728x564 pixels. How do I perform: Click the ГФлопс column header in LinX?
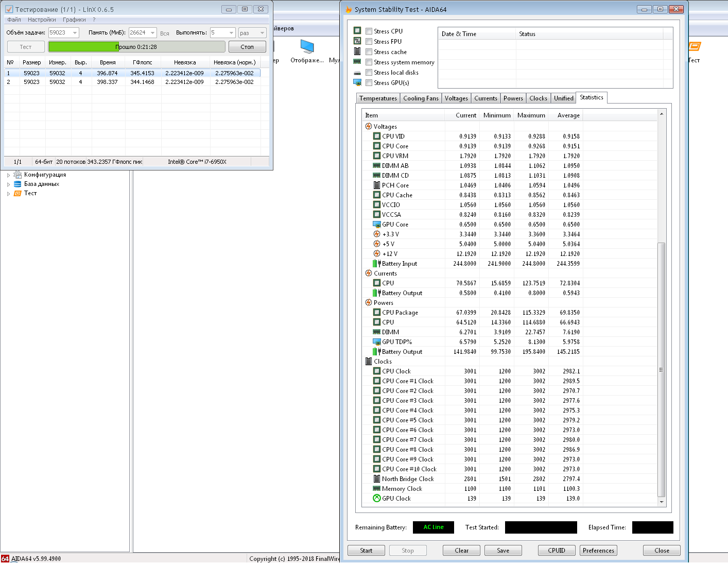(143, 62)
